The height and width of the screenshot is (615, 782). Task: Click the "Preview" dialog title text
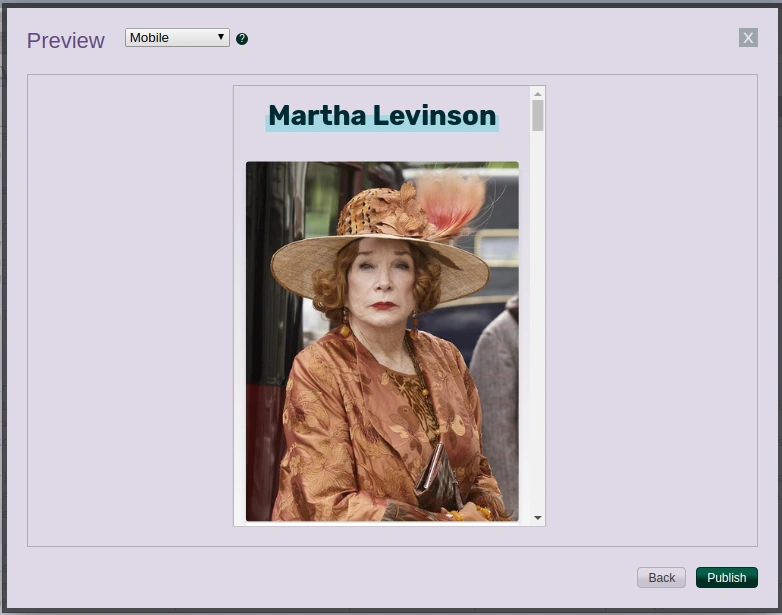click(x=66, y=41)
